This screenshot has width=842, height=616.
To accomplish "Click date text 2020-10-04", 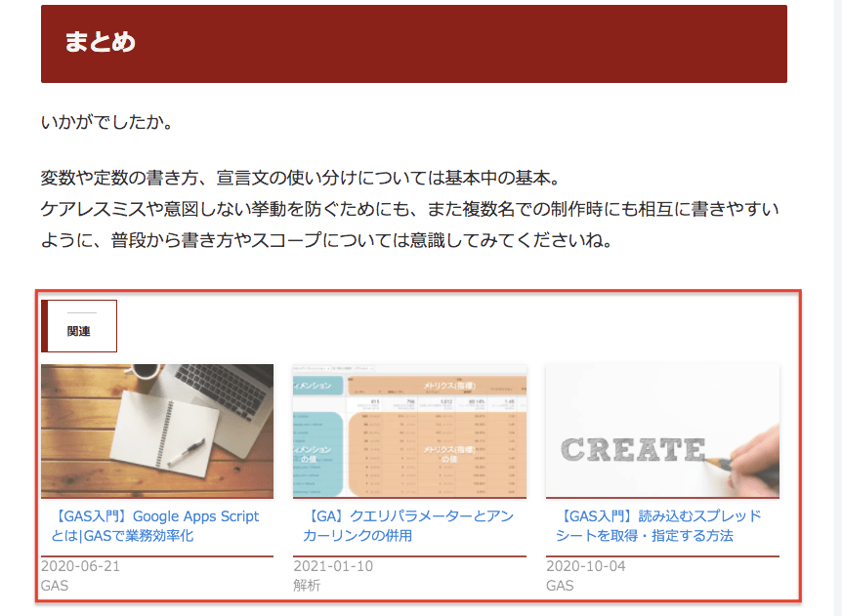I will (x=586, y=566).
